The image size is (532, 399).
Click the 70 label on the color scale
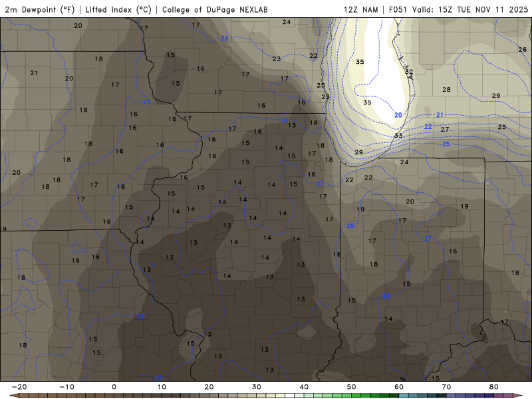coord(446,387)
